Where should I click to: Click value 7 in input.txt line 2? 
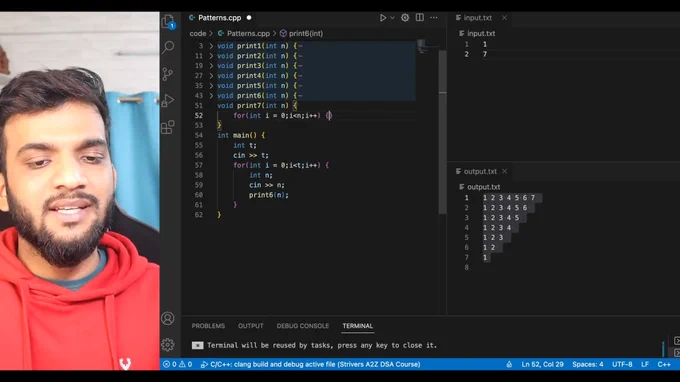(x=485, y=54)
